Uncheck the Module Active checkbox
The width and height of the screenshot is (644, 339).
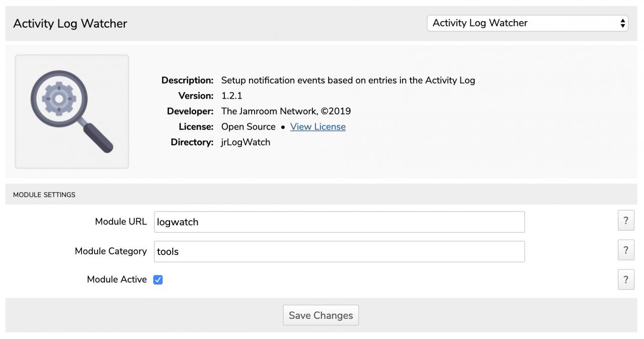coord(158,280)
